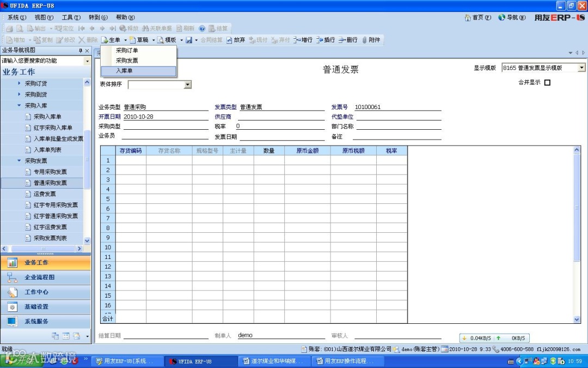This screenshot has width=588, height=368.
Task: Click the 增行 (add row) toolbar button
Action: [303, 40]
